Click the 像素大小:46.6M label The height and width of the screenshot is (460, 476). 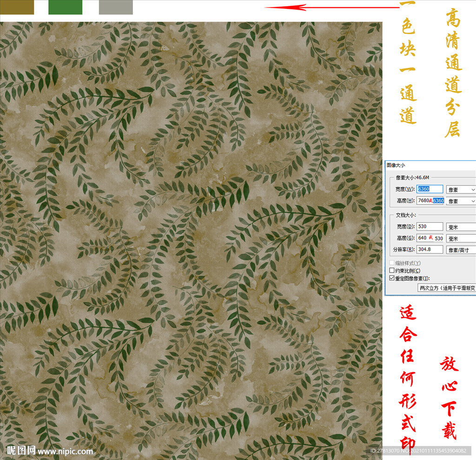click(412, 177)
